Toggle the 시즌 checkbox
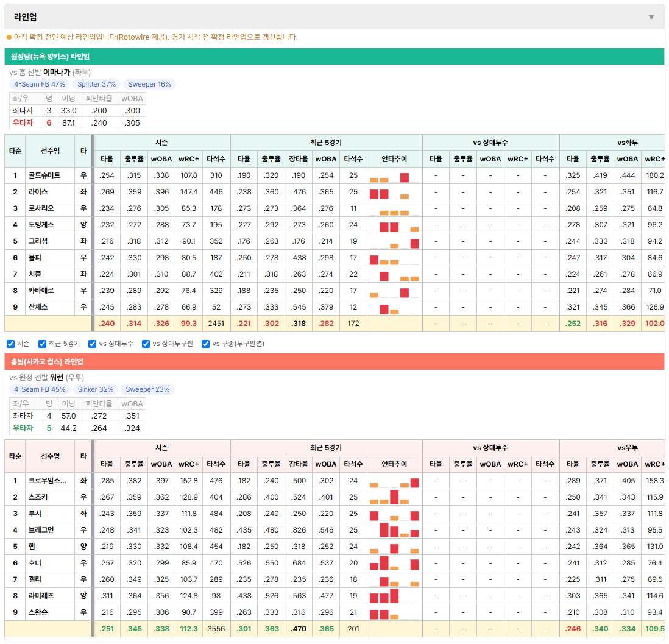The image size is (669, 644). (x=11, y=344)
